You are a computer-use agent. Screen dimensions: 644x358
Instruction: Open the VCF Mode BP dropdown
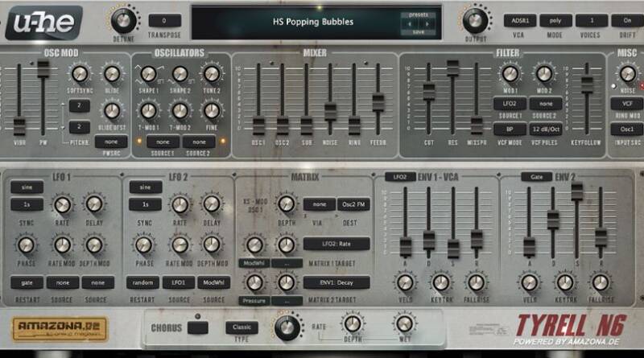(x=510, y=129)
